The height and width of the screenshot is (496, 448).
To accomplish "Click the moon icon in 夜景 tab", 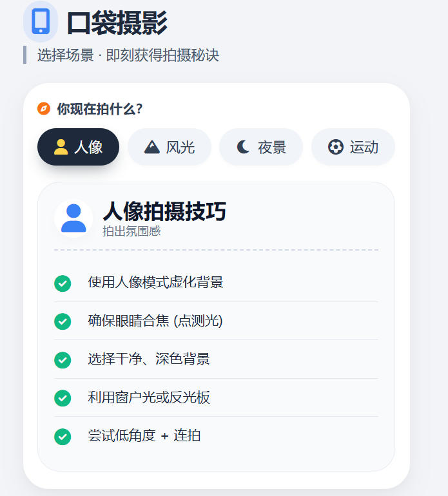I will pos(243,148).
